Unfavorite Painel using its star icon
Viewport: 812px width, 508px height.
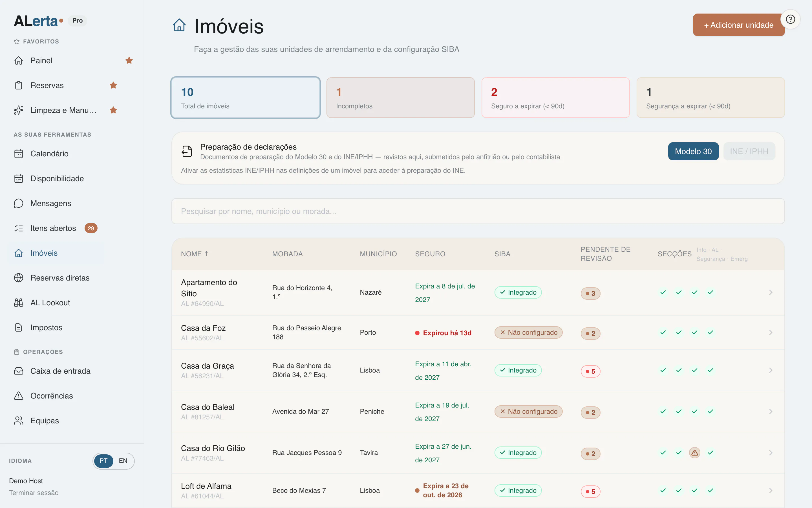[129, 60]
